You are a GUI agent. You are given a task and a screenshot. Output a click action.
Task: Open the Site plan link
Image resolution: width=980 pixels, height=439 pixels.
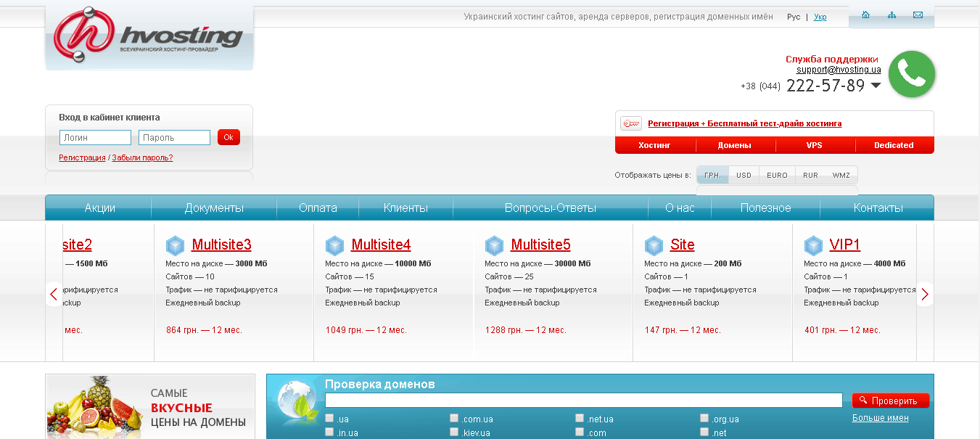(683, 245)
